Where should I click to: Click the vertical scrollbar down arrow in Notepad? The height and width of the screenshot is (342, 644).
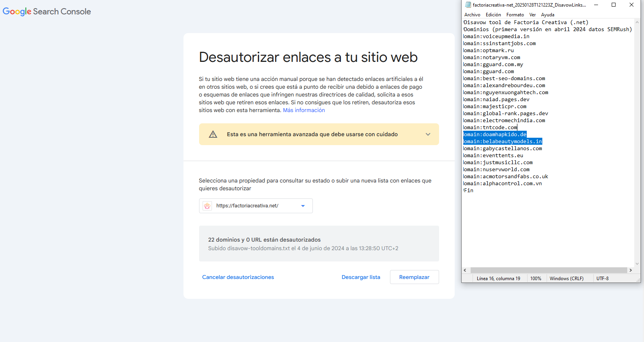(637, 263)
